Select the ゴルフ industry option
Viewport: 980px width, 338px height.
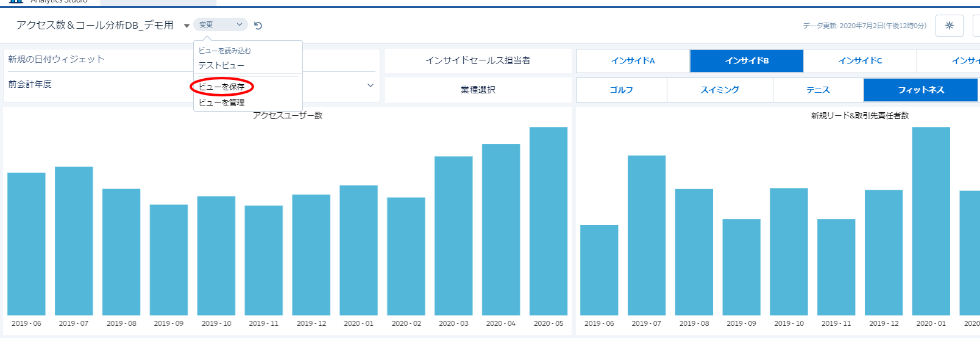(x=621, y=90)
